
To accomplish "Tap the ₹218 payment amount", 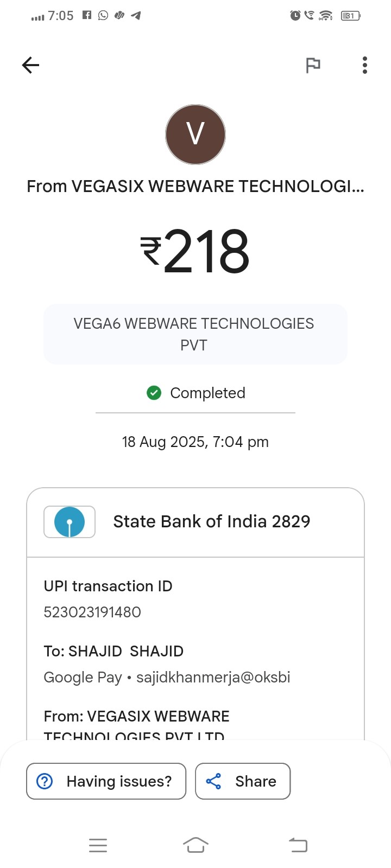I will (x=195, y=251).
